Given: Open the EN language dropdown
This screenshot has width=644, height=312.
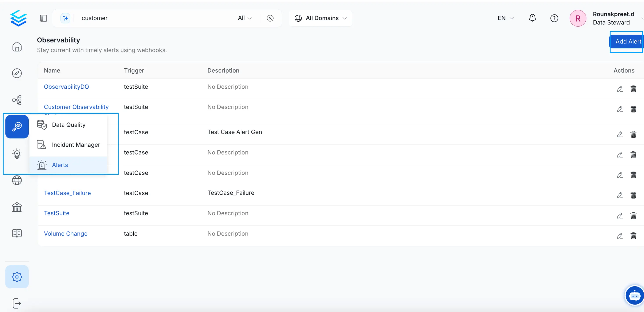Looking at the screenshot, I should [x=505, y=18].
